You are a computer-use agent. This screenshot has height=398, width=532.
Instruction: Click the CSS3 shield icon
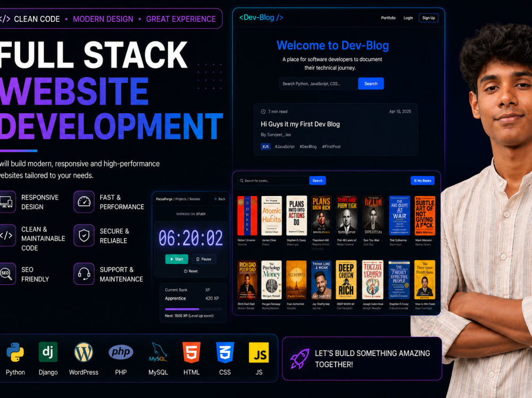coord(225,352)
